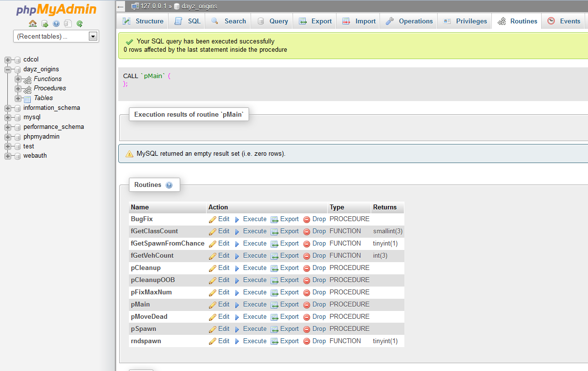Open the SQL tab
Screen dimensions: 588x371
(188, 21)
